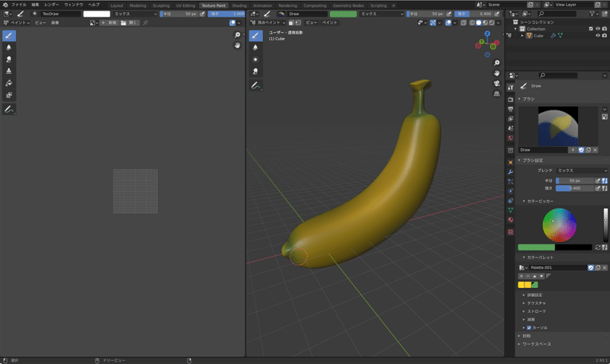Screen dimensions: 610x364
Task: Open the ファイル menu
Action: (18, 5)
